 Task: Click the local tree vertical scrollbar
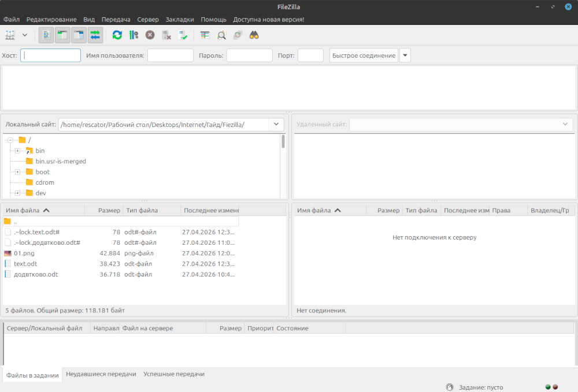tap(283, 141)
